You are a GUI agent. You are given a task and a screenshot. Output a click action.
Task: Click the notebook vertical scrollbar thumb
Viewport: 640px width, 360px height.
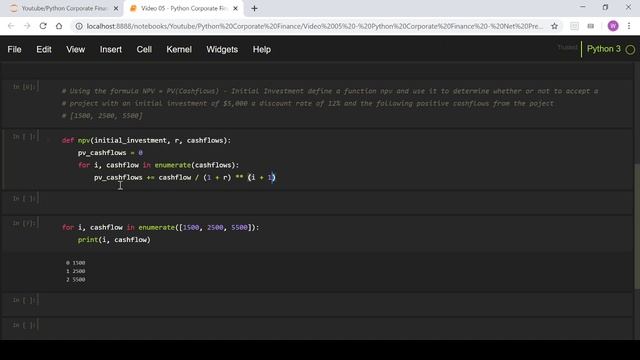click(637, 227)
